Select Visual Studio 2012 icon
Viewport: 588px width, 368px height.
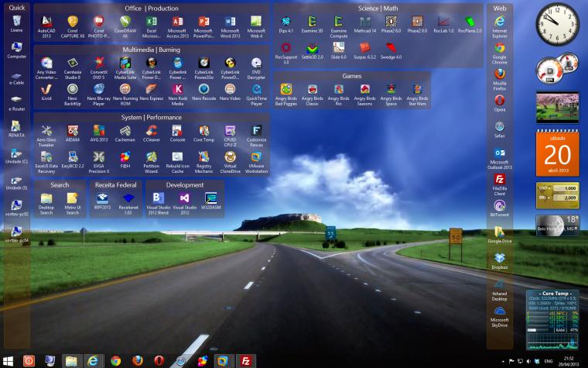(x=184, y=203)
